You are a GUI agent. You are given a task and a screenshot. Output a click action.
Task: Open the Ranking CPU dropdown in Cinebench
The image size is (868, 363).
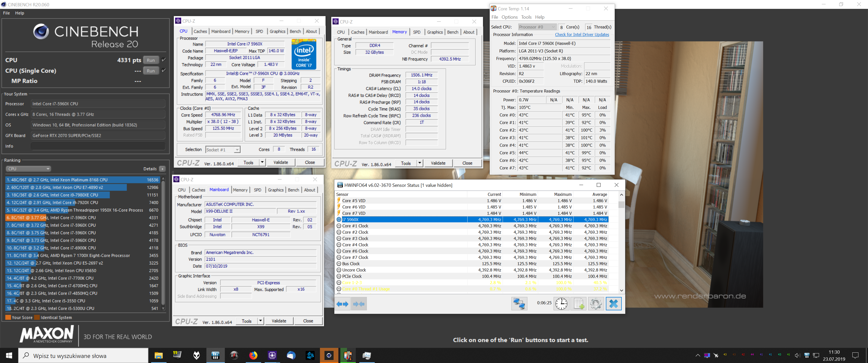pyautogui.click(x=28, y=169)
